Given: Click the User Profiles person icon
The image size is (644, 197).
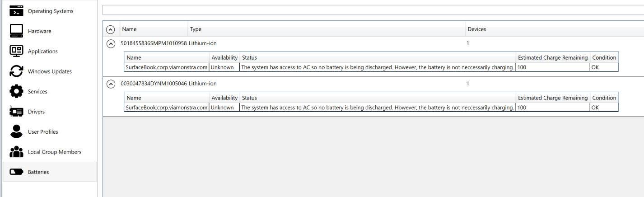Looking at the screenshot, I should pyautogui.click(x=16, y=131).
